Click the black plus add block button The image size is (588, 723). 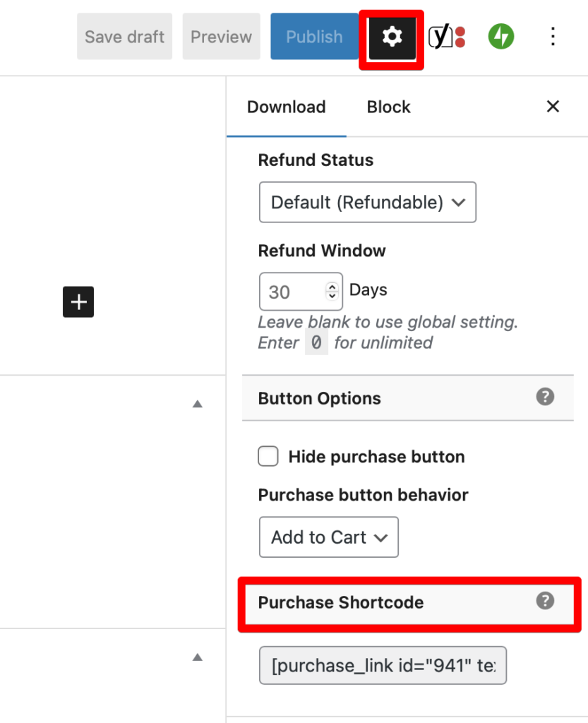pos(78,302)
